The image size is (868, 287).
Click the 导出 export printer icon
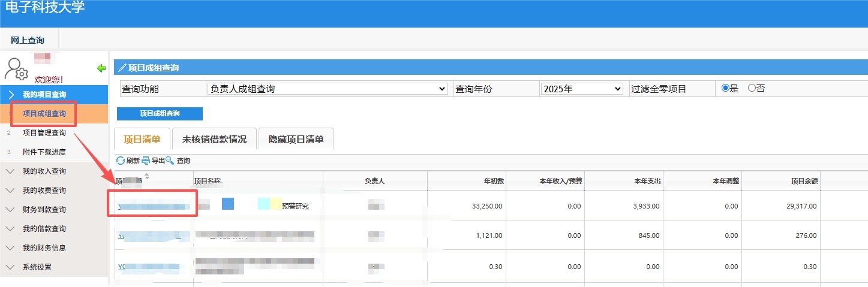146,161
